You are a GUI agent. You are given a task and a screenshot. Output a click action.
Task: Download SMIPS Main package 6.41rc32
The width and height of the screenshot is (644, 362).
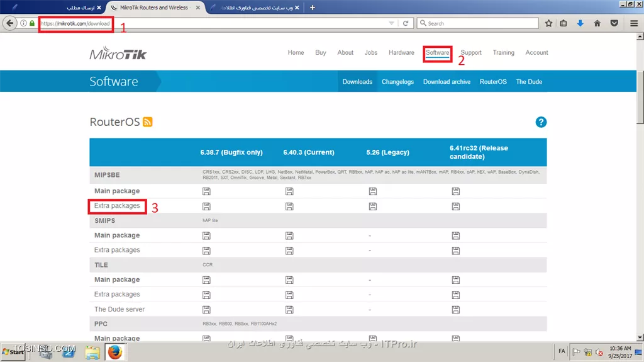[x=455, y=235]
